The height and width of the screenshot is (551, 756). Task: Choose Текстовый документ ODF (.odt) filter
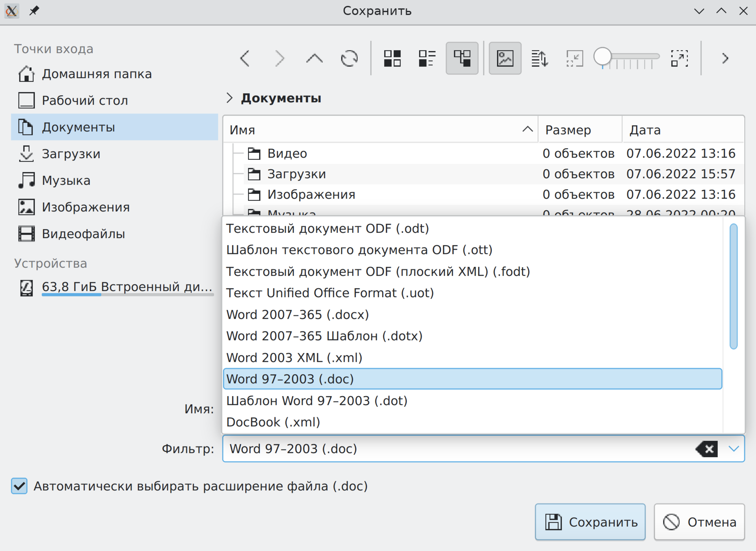tap(473, 229)
